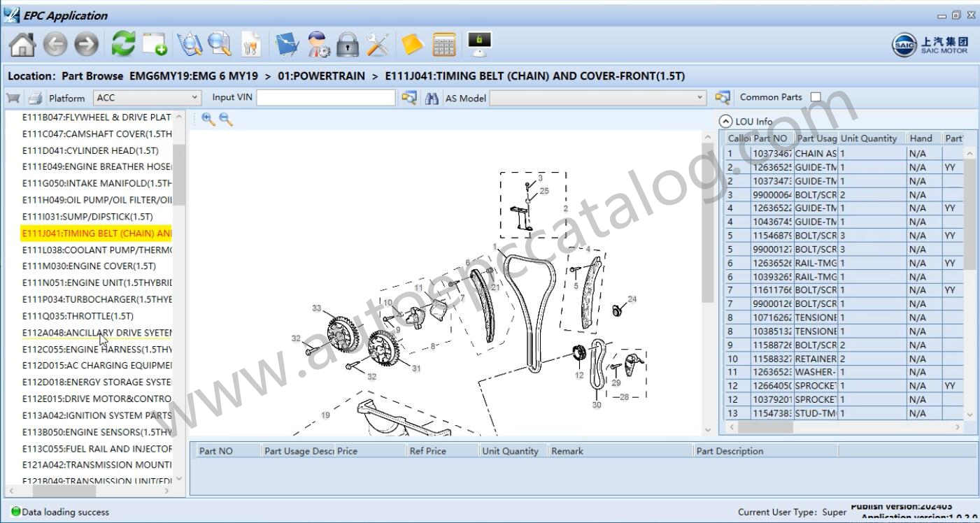Click the zoom-in magnifier above the diagram

[206, 120]
